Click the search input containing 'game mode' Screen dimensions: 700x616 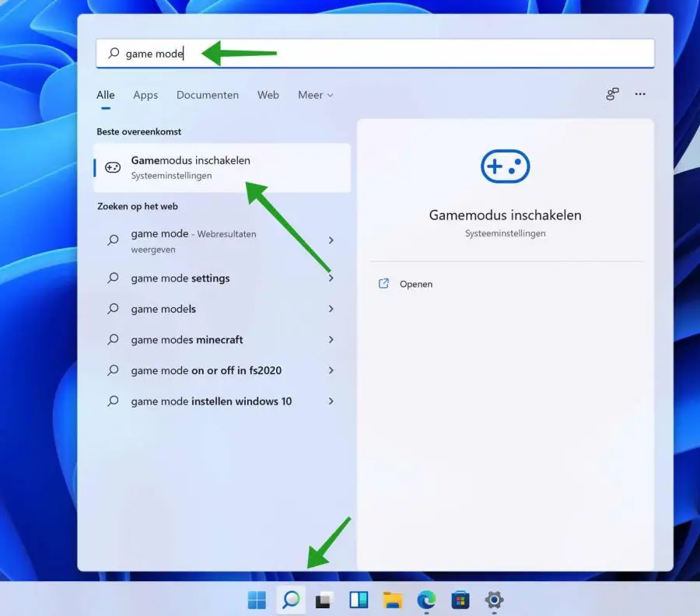[x=376, y=54]
